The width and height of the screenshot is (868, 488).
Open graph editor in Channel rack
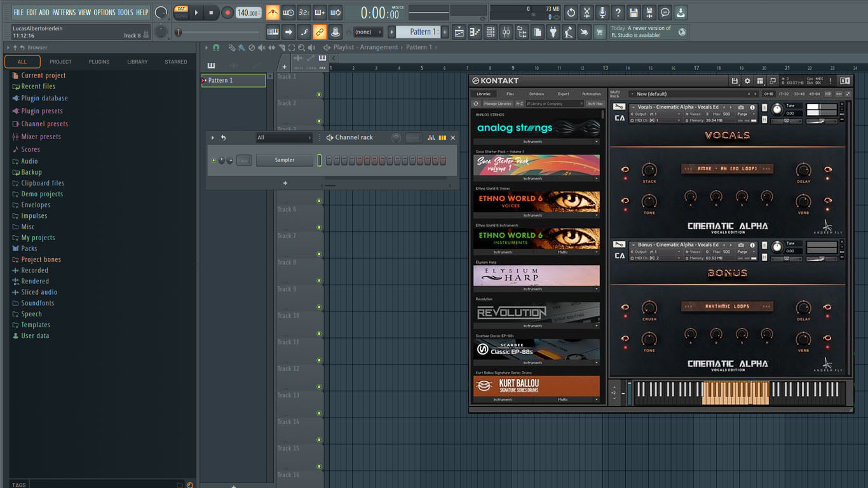(x=431, y=138)
